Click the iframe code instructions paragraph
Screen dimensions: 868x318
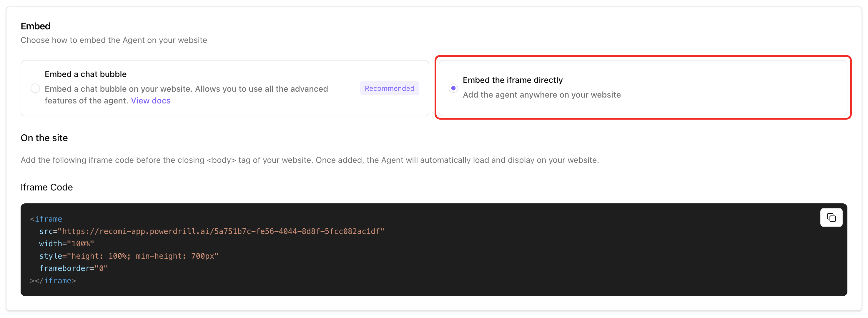(x=309, y=160)
